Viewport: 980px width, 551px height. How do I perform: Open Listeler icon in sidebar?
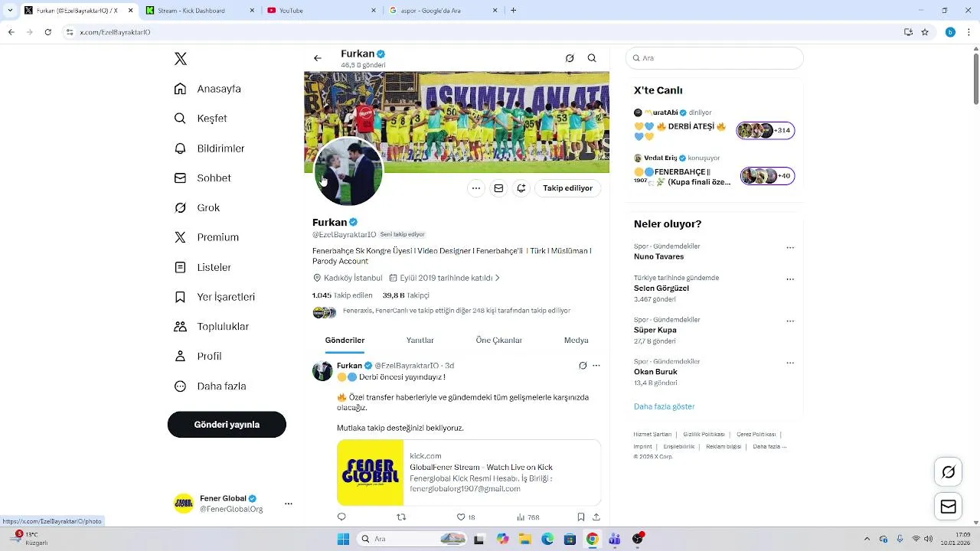(x=180, y=267)
